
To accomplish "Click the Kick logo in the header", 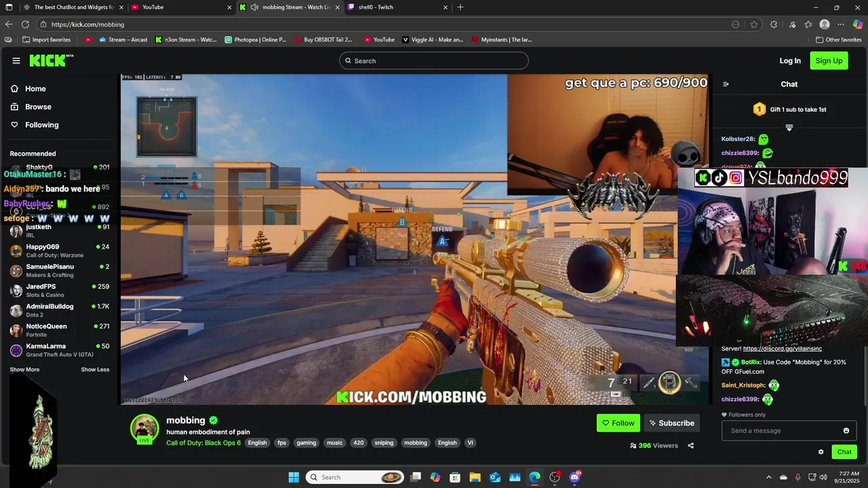I will pyautogui.click(x=51, y=61).
